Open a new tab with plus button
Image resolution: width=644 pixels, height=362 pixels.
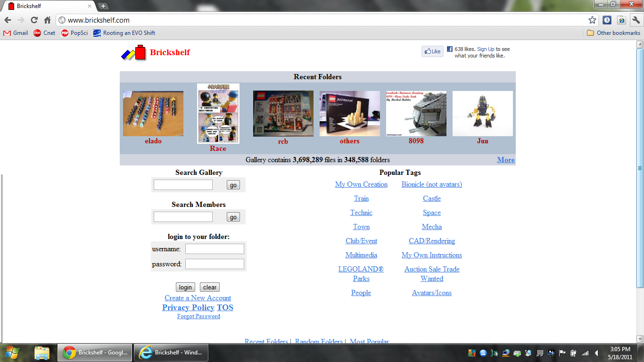(x=103, y=6)
